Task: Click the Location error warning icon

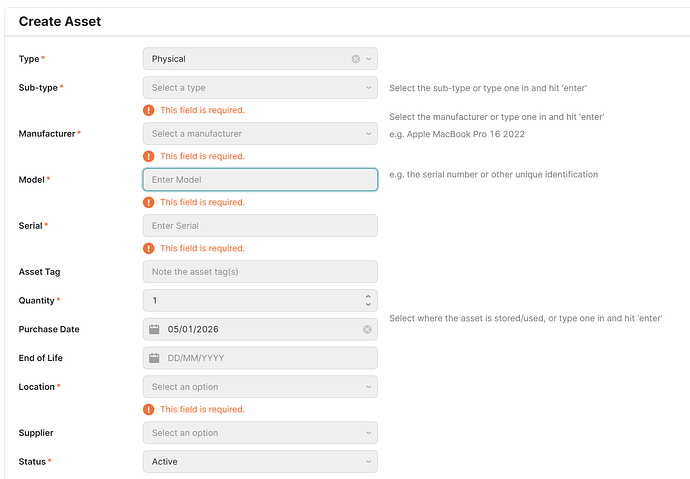Action: coord(149,409)
